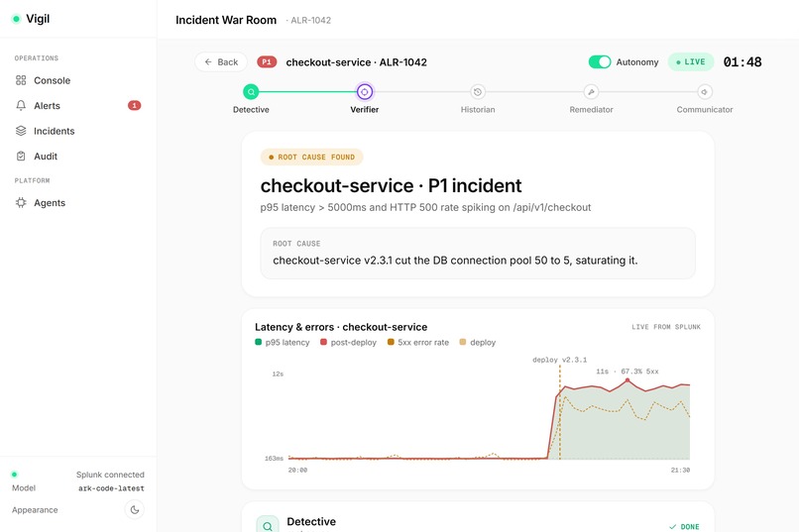The height and width of the screenshot is (532, 799).
Task: Click the 12s y-axis label
Action: point(278,374)
